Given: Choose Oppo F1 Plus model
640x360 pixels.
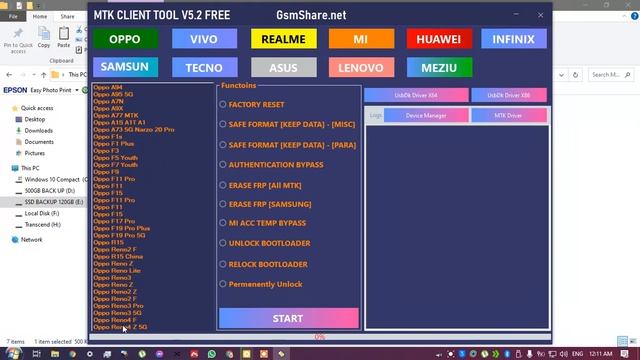Looking at the screenshot, I should click(x=113, y=144).
